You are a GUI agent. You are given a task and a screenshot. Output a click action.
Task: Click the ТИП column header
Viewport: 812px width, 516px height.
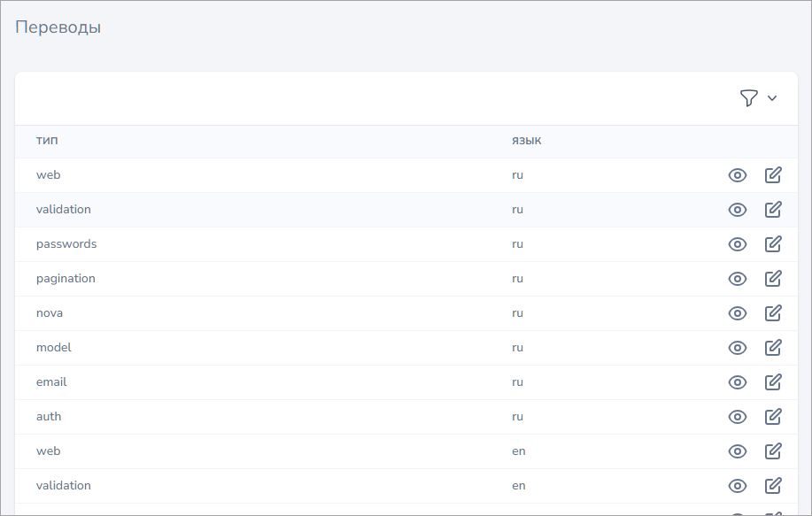point(47,142)
